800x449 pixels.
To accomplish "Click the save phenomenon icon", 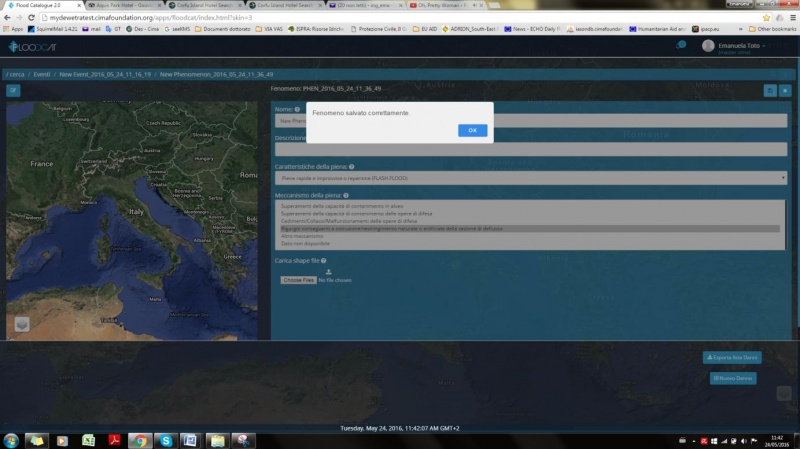I will (x=770, y=91).
